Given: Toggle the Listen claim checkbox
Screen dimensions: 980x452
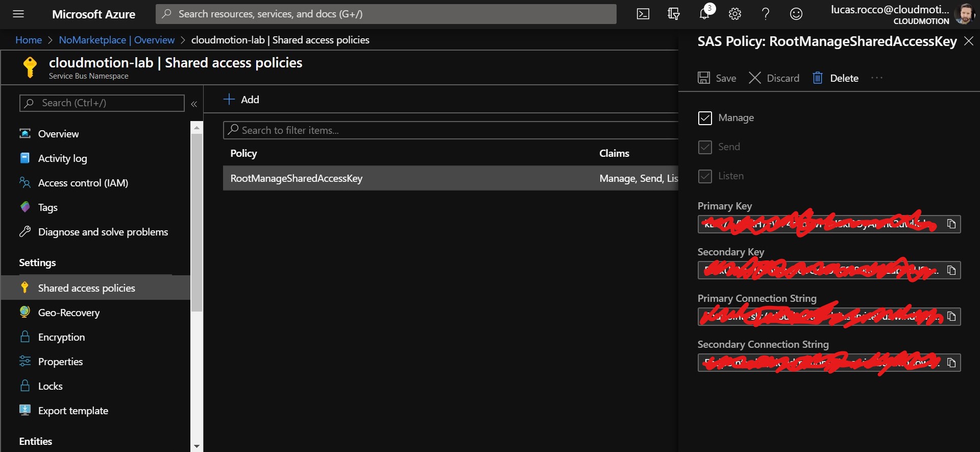Looking at the screenshot, I should click(705, 176).
